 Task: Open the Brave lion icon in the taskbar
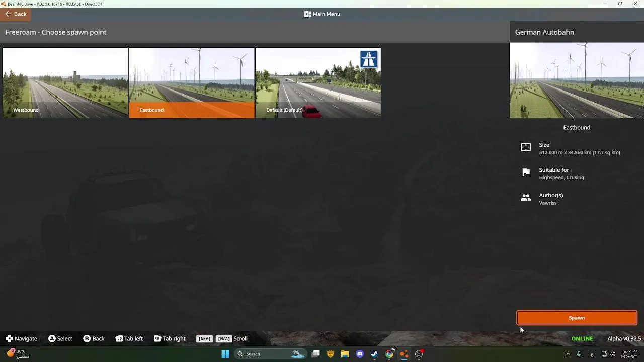click(x=330, y=354)
